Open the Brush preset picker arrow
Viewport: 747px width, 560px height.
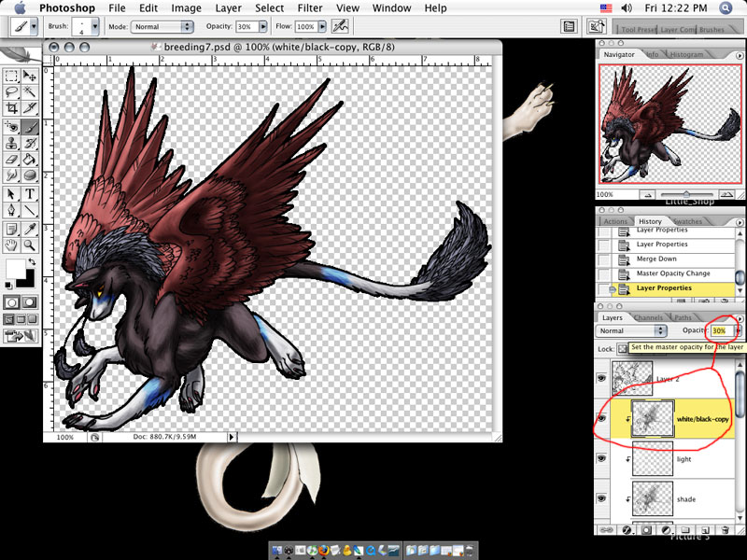(x=95, y=27)
